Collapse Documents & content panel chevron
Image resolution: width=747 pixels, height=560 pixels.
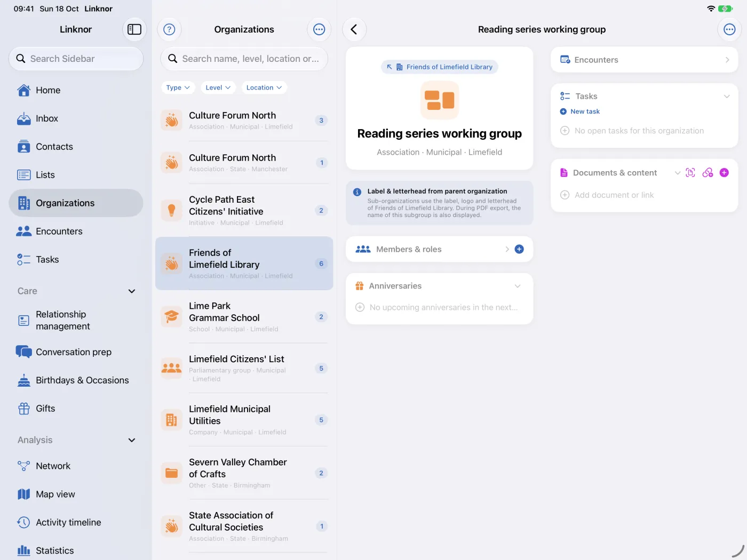click(x=678, y=173)
